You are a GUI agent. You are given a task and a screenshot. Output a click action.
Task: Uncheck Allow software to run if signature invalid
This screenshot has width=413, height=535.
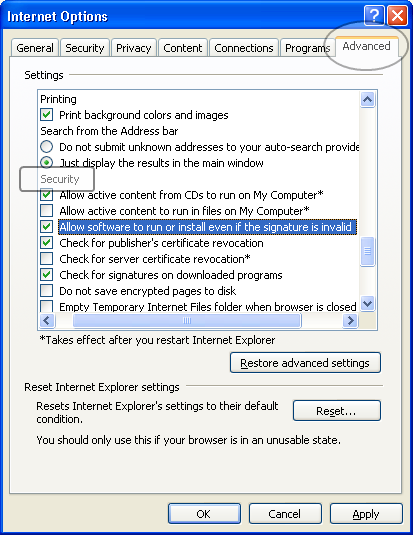click(46, 227)
